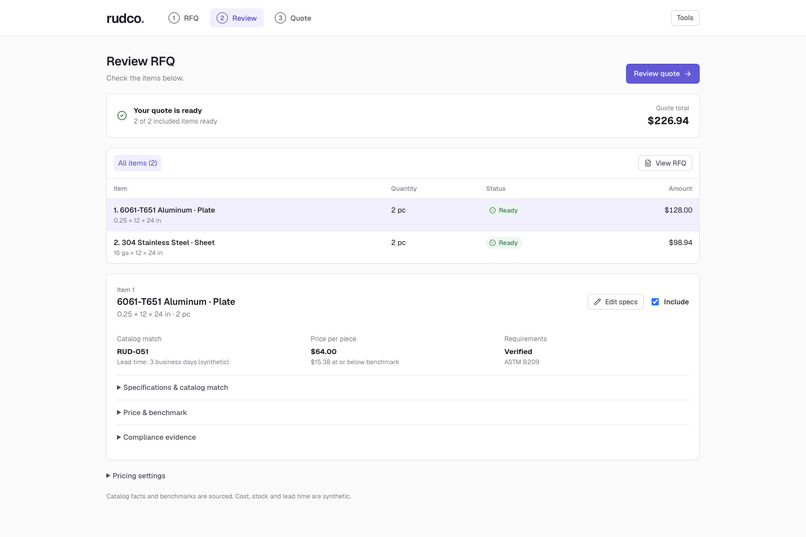Expand Specifications & catalog match
The image size is (806, 537).
(x=172, y=387)
